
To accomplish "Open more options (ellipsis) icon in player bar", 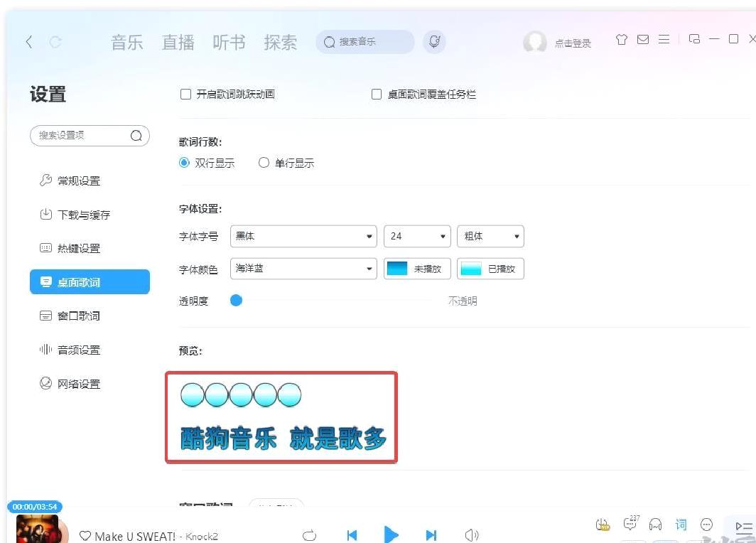I will [x=706, y=525].
